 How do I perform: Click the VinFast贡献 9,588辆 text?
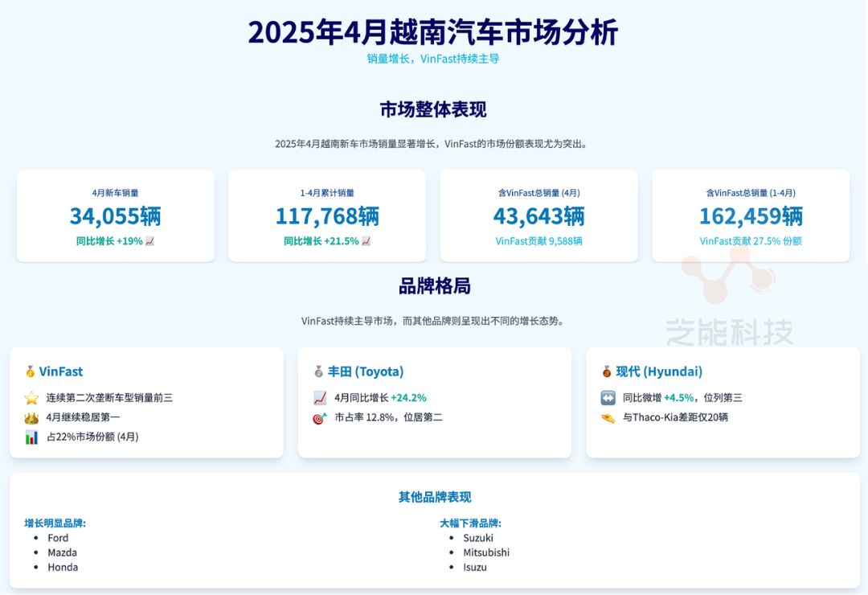[538, 241]
